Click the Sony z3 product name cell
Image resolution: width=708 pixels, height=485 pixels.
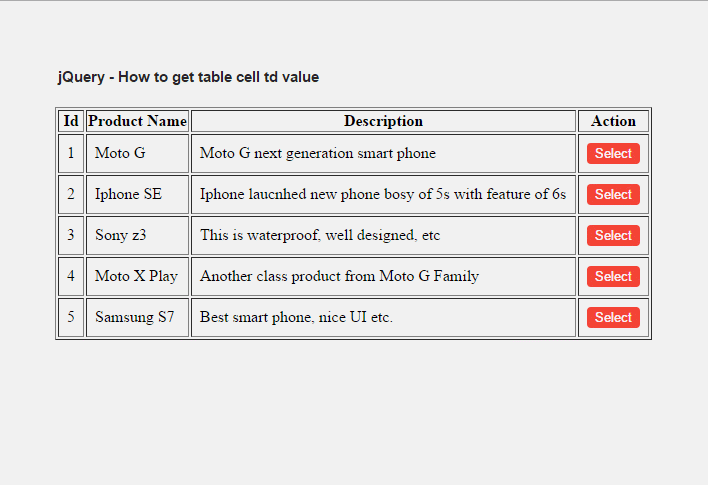[x=121, y=235]
